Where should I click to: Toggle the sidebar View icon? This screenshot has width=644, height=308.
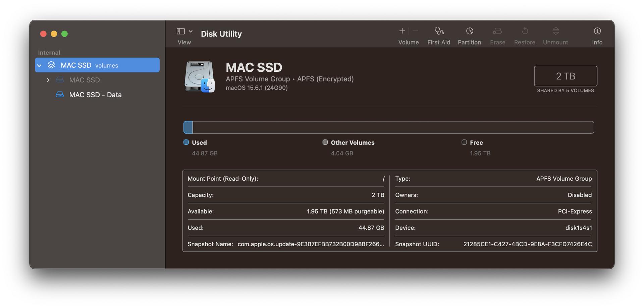pos(181,31)
